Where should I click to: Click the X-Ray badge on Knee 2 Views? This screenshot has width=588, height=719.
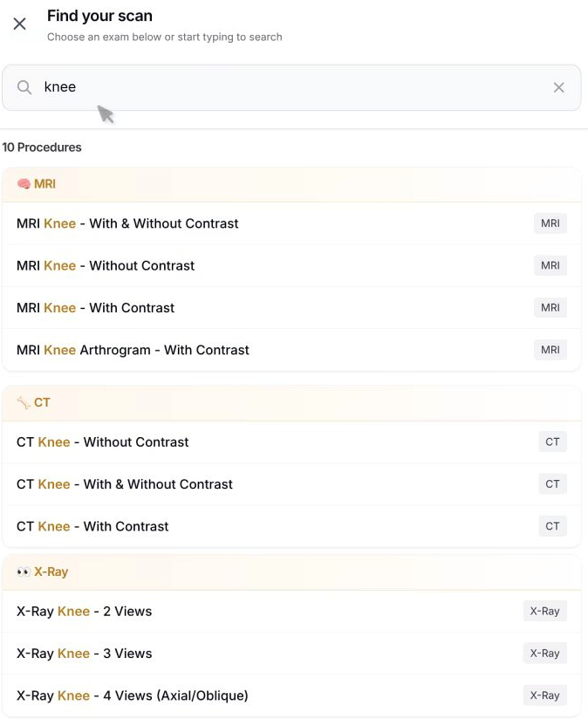click(544, 611)
